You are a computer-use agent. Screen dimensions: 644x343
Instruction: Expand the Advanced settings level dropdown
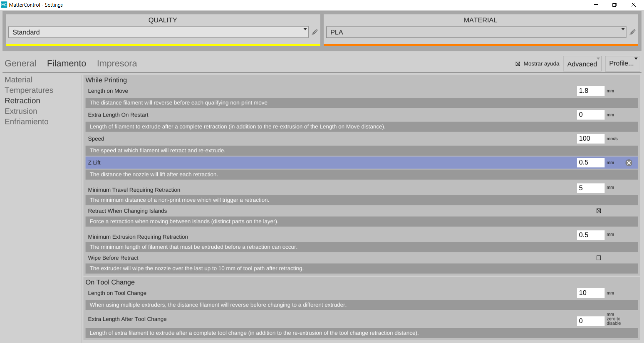582,64
